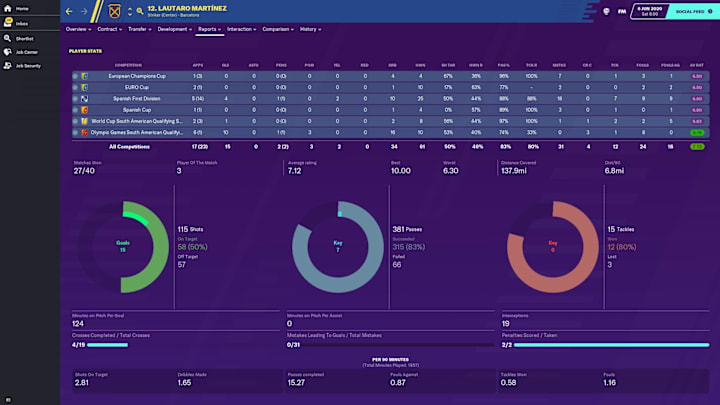The height and width of the screenshot is (405, 720).
Task: Click the green Goals donut chart
Action: [123, 247]
